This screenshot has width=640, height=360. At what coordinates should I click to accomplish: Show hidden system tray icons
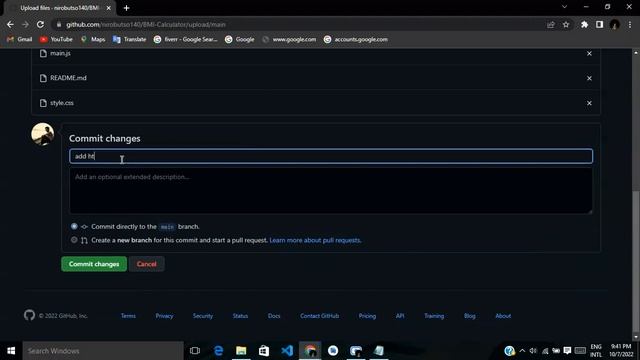tap(522, 351)
